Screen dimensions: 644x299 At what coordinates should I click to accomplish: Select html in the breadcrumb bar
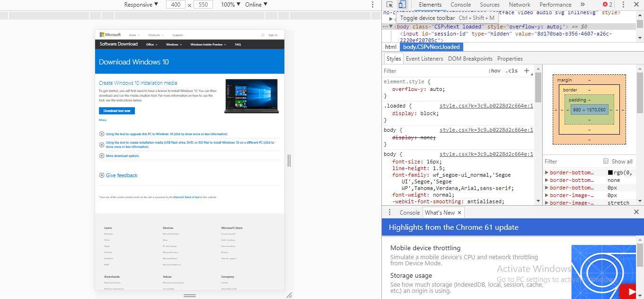click(391, 47)
